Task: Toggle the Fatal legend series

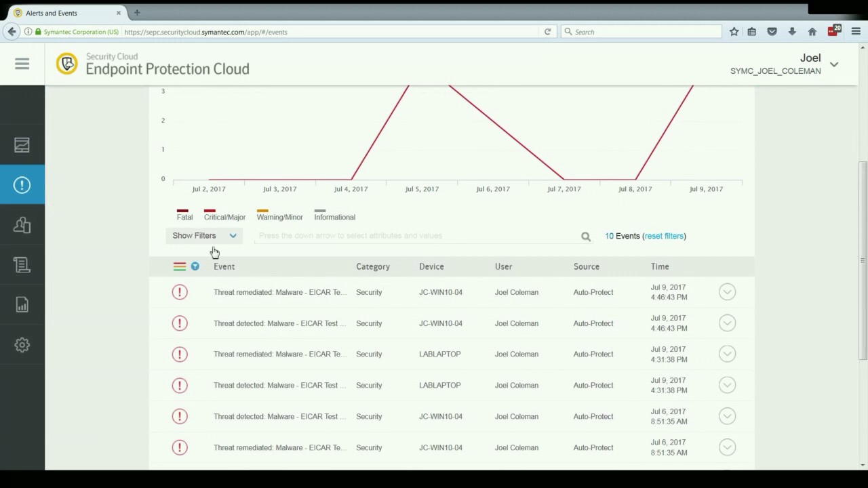Action: click(x=184, y=214)
